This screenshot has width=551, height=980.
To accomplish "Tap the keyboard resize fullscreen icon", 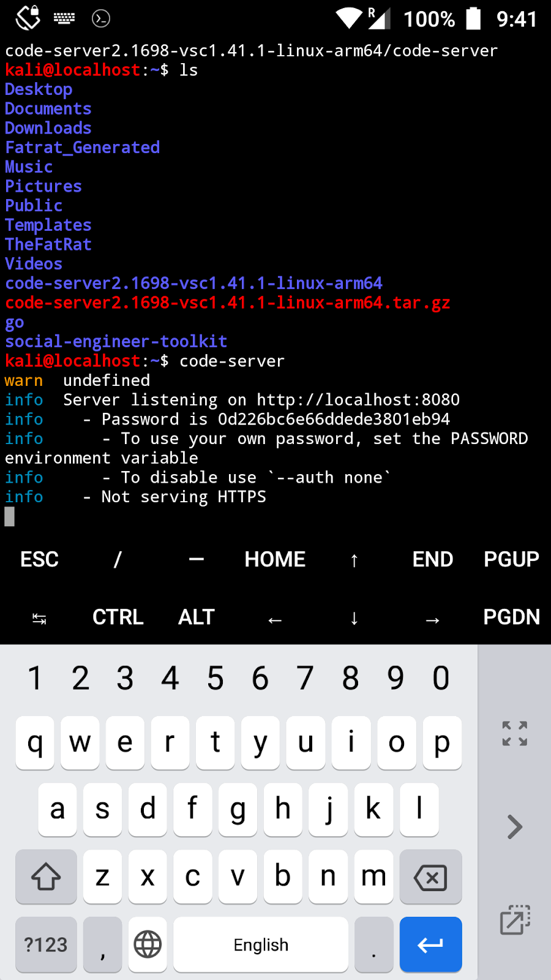I will coord(515,733).
